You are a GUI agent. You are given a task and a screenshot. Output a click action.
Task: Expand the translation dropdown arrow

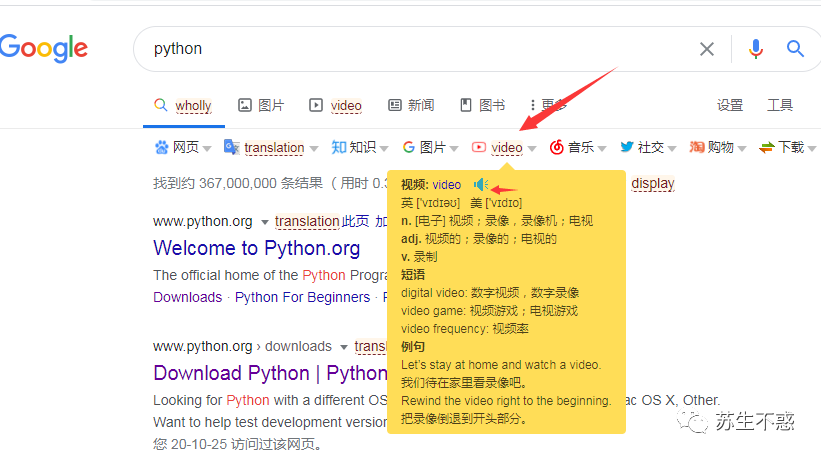[314, 149]
